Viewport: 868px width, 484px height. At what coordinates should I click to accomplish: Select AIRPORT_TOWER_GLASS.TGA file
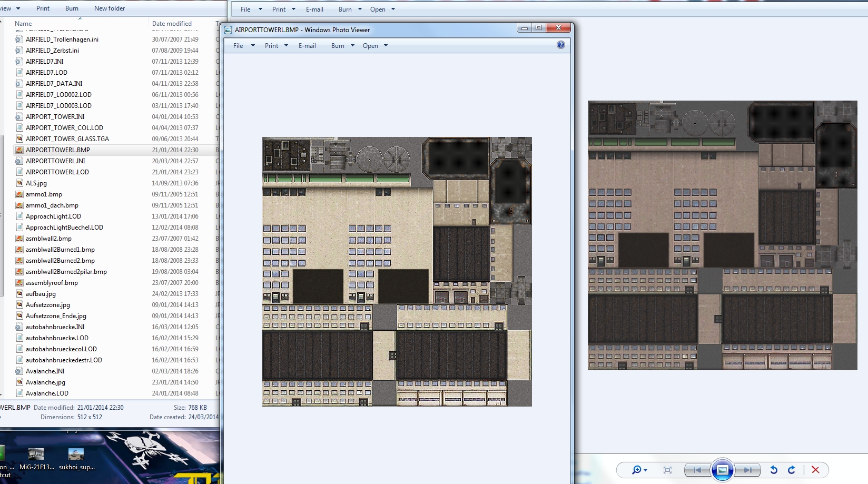pos(67,139)
